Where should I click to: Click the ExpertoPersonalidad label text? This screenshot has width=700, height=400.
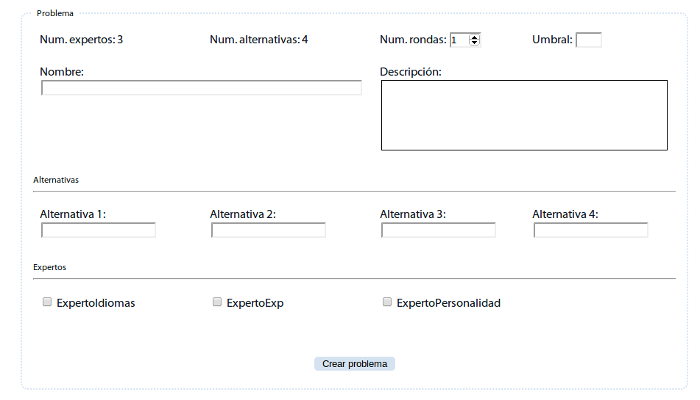448,303
